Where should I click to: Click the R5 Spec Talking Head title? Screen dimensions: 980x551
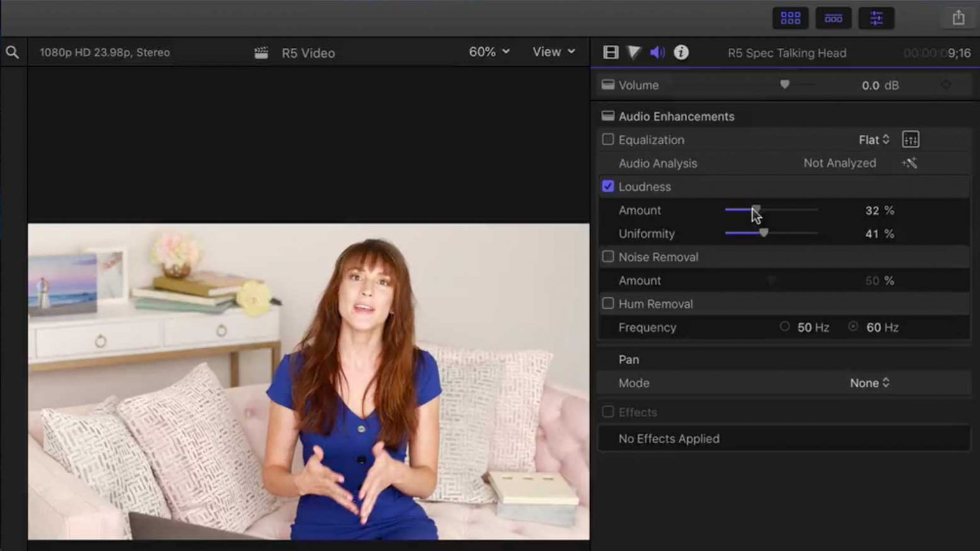coord(785,53)
